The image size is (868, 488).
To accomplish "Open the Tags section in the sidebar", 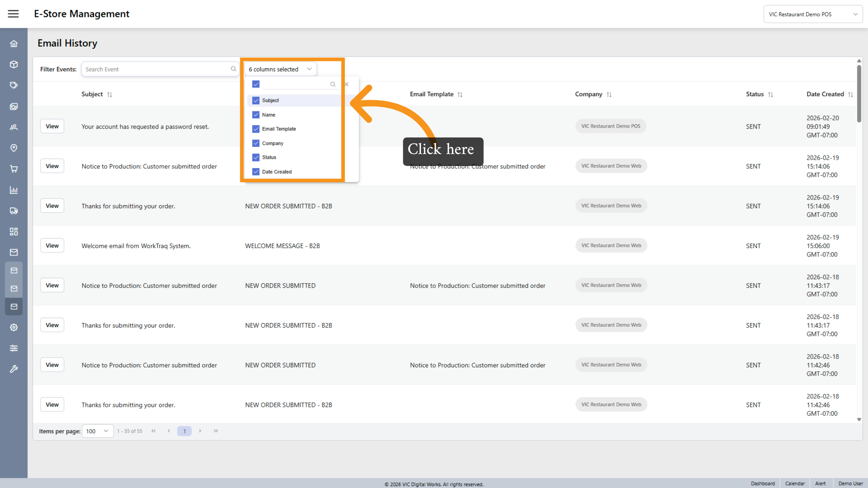I will click(14, 85).
